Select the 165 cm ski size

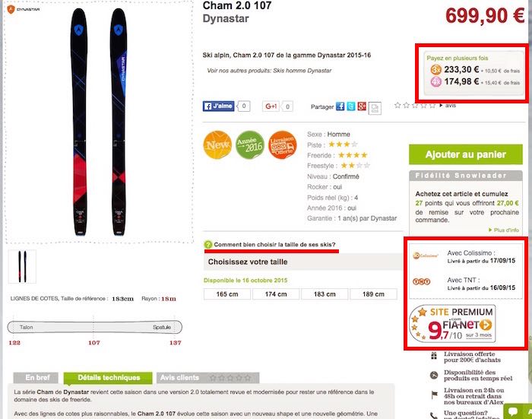pyautogui.click(x=227, y=294)
